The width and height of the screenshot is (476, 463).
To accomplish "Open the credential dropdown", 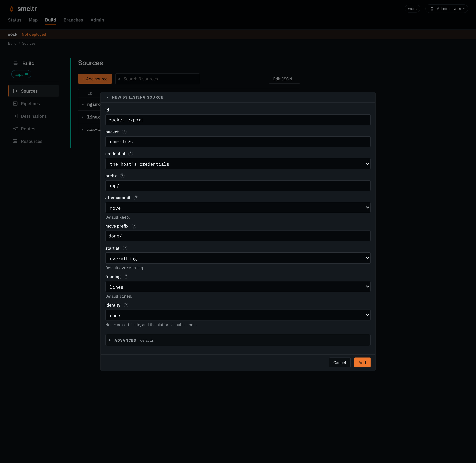I will 238,164.
